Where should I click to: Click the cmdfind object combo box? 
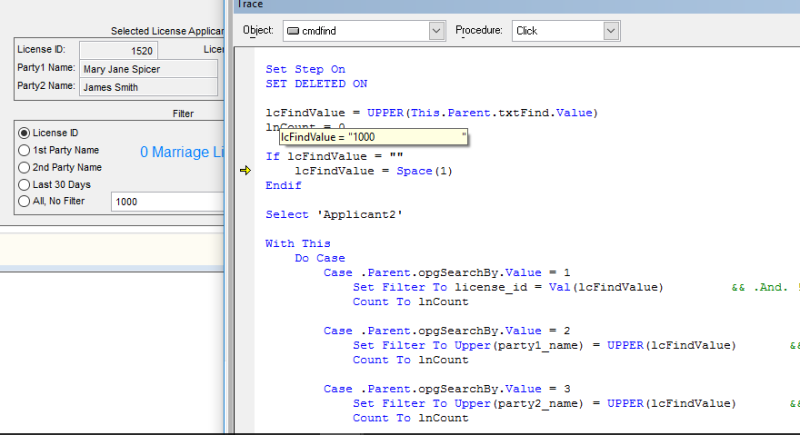click(x=364, y=31)
